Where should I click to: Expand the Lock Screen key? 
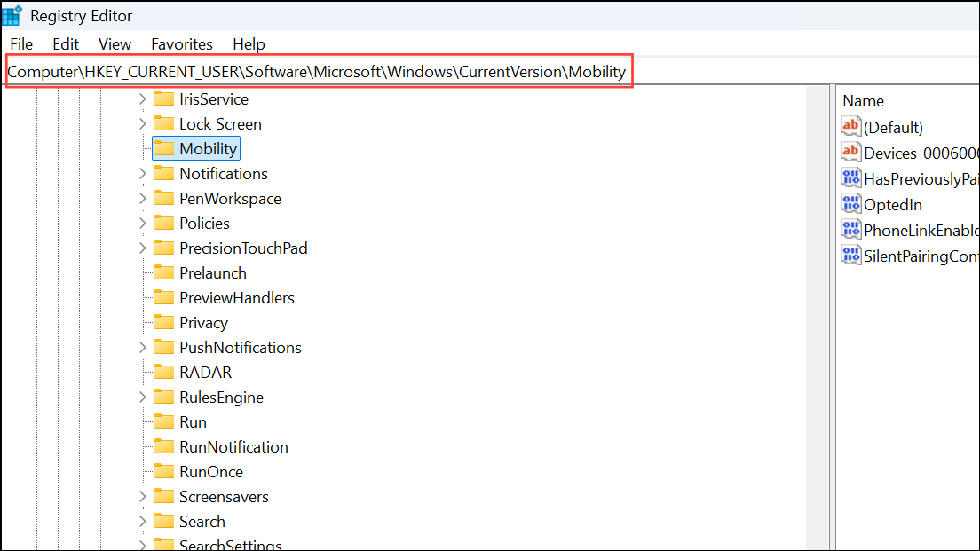click(x=143, y=123)
